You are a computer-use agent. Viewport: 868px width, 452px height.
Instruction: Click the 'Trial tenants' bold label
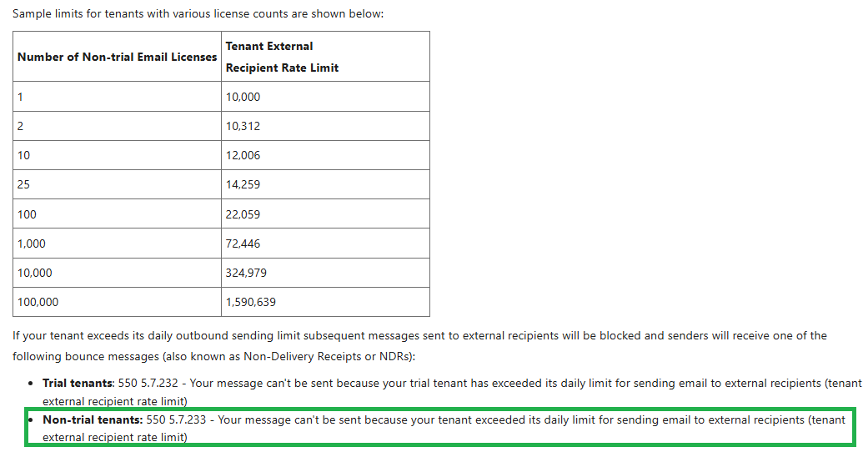tap(78, 384)
